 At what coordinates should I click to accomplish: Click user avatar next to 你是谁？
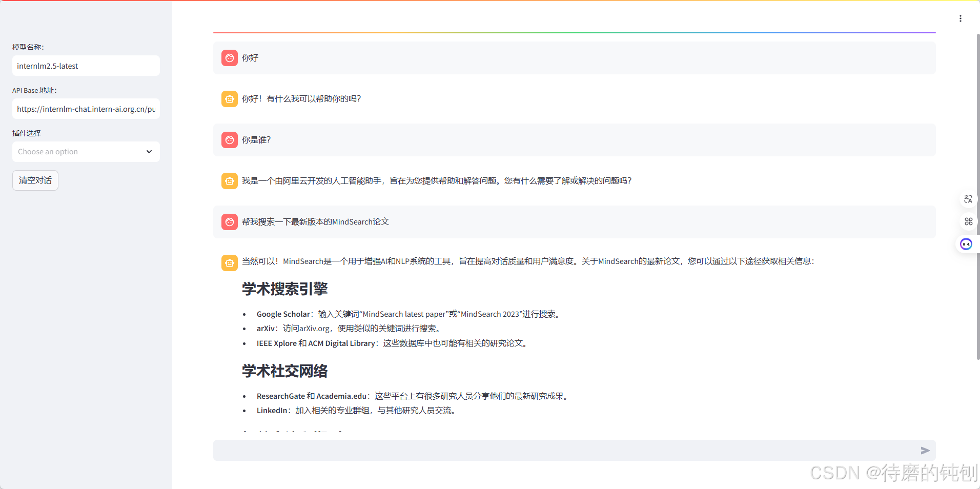click(230, 140)
